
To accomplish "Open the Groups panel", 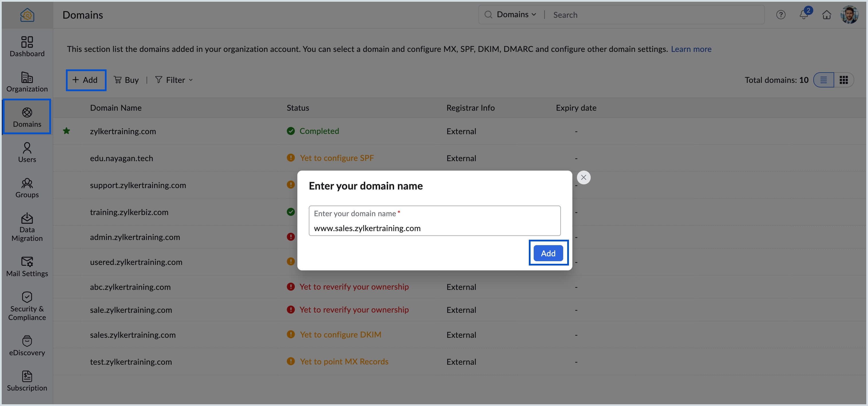I will pyautogui.click(x=27, y=187).
